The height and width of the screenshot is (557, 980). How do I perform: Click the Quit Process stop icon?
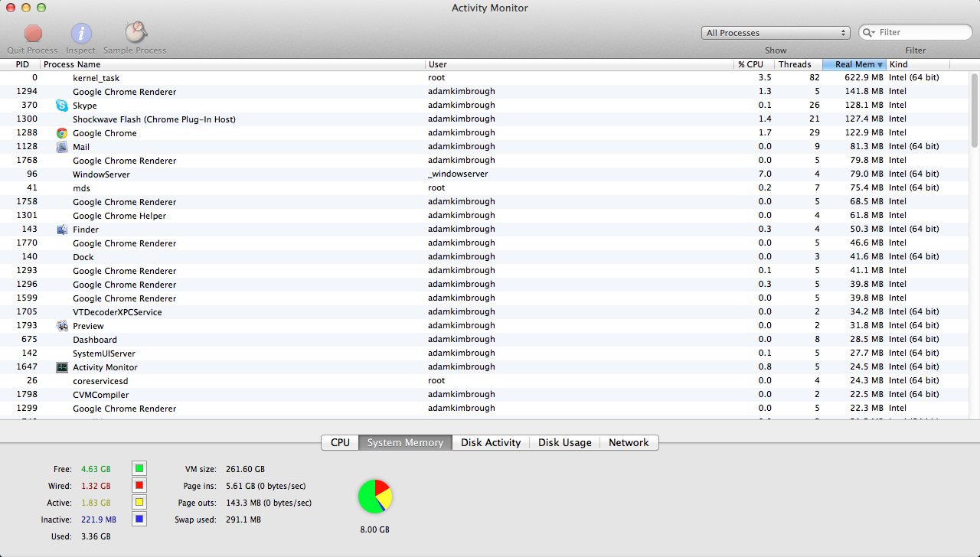click(33, 33)
